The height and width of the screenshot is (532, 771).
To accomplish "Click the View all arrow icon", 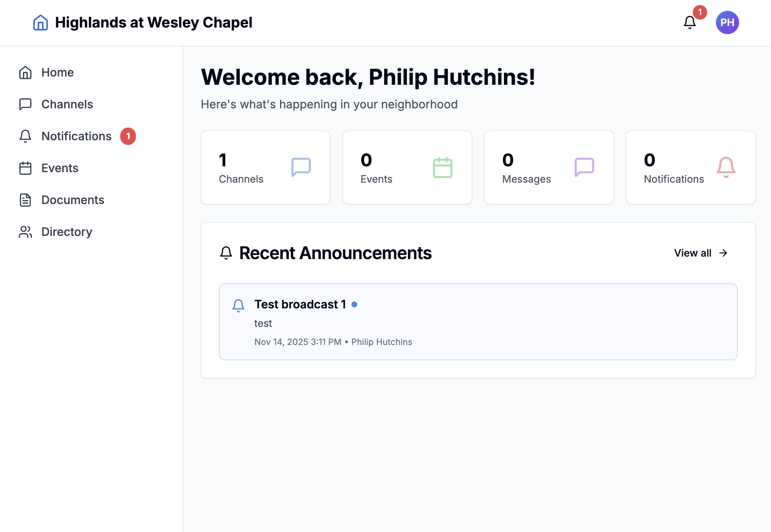I will (x=723, y=253).
